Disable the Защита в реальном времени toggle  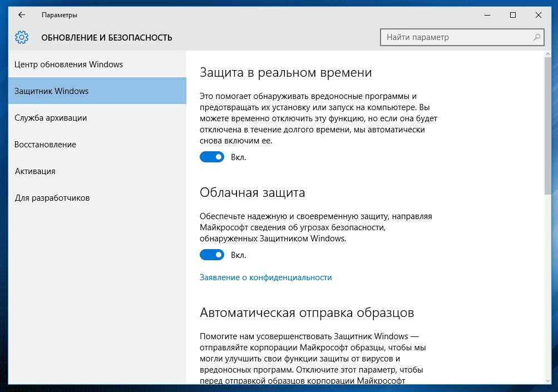point(212,157)
